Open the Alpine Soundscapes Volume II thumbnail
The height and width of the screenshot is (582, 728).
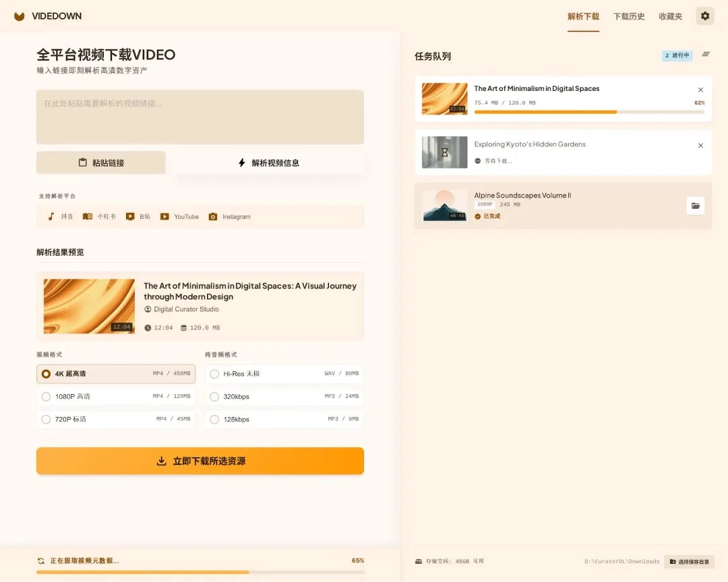444,205
